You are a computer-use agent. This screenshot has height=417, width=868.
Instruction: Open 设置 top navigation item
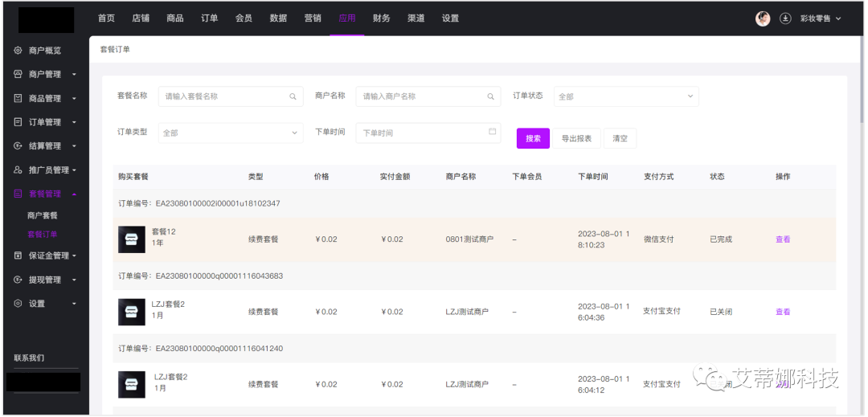[451, 18]
